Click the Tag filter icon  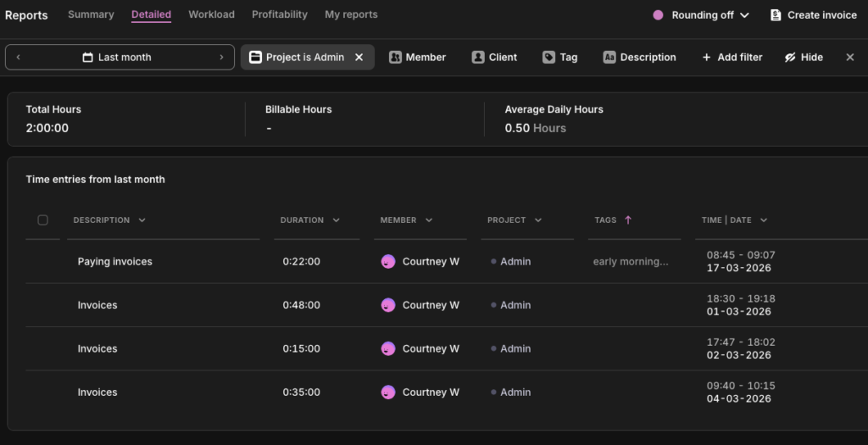coord(549,57)
